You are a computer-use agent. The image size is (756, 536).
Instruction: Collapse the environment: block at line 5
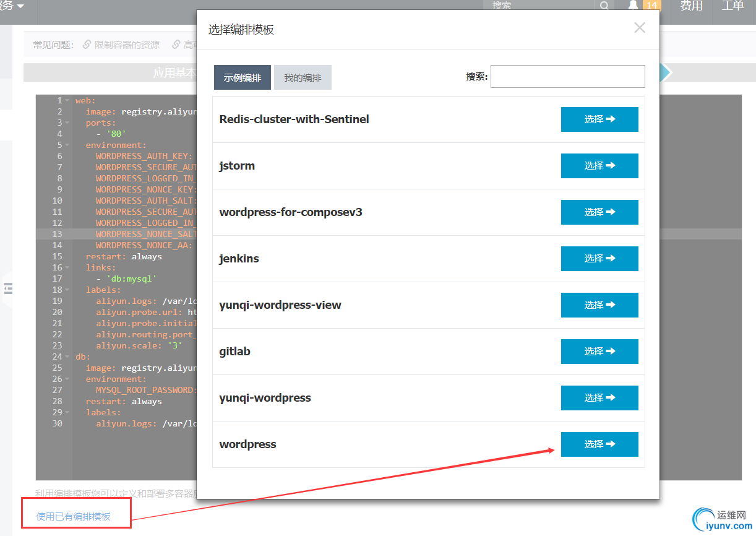point(67,145)
